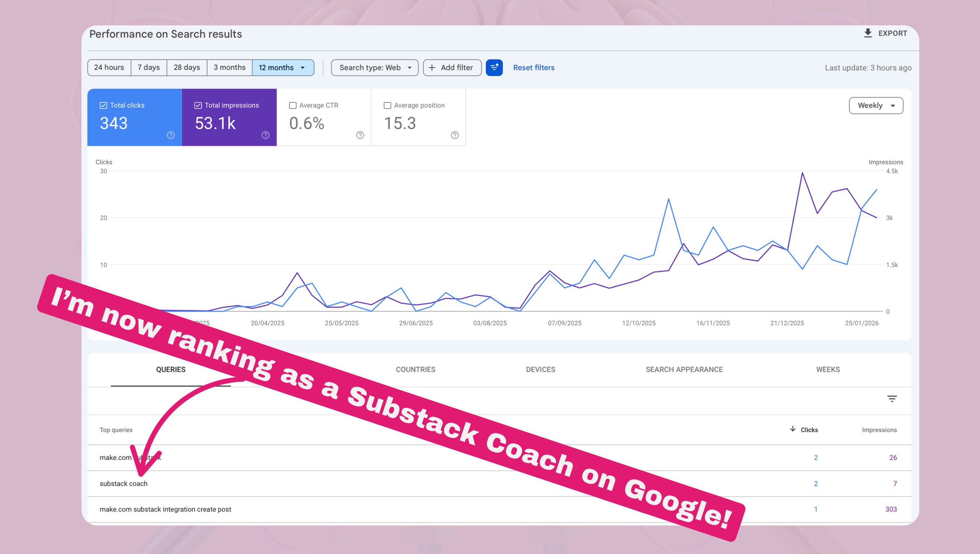Open the 12 months date range dropdown
The image size is (980, 554).
pos(283,67)
